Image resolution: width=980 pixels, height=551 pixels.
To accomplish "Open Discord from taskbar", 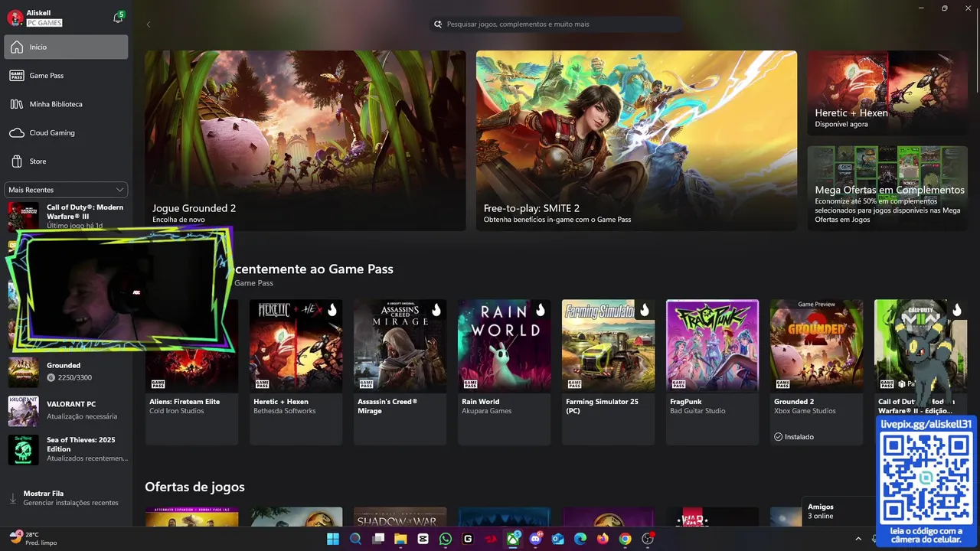I will [535, 539].
